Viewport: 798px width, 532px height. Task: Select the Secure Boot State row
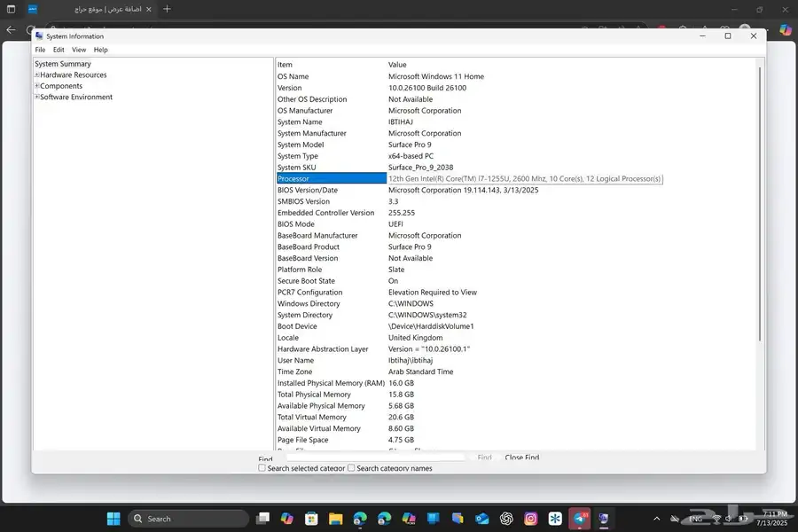coord(515,281)
